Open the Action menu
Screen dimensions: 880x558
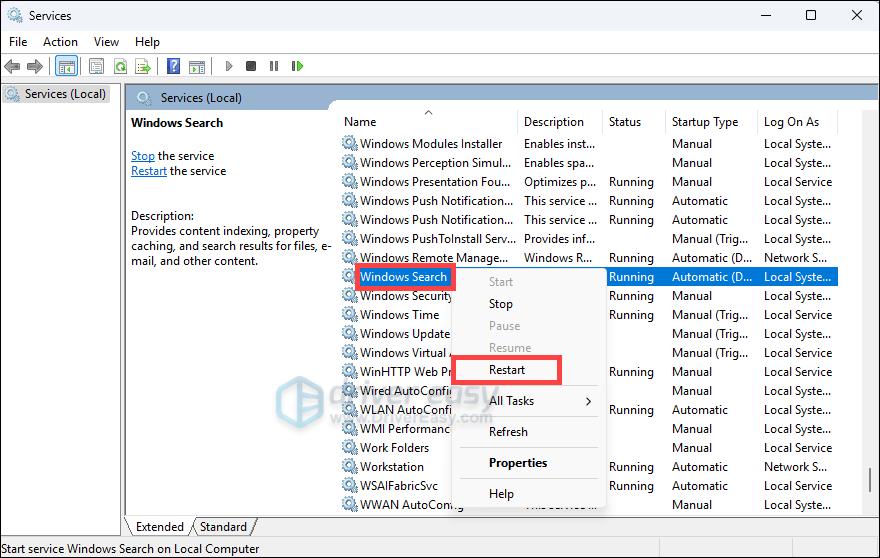point(60,42)
